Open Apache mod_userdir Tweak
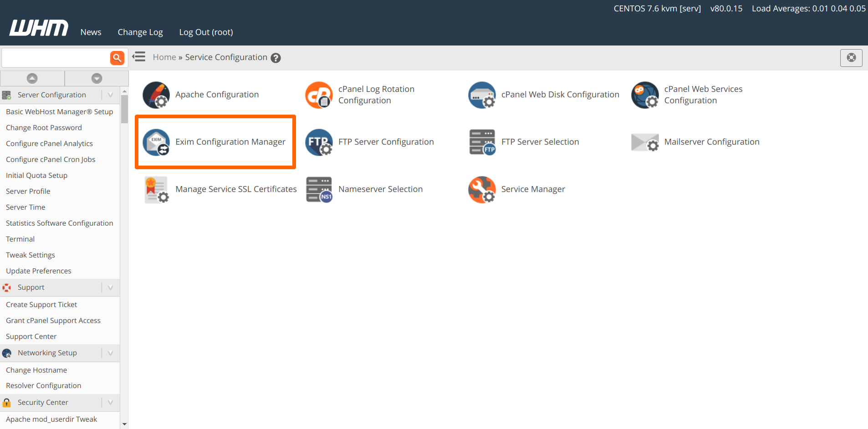This screenshot has height=429, width=868. (51, 419)
